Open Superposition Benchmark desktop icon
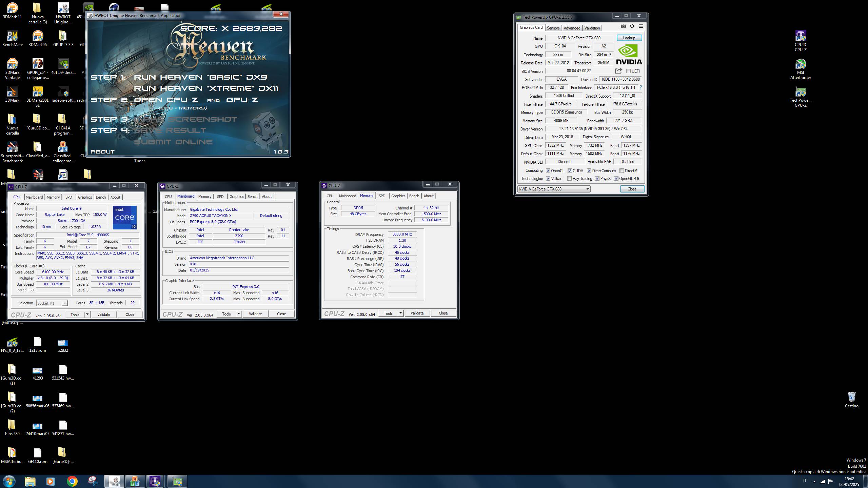The height and width of the screenshot is (488, 868). 12,152
